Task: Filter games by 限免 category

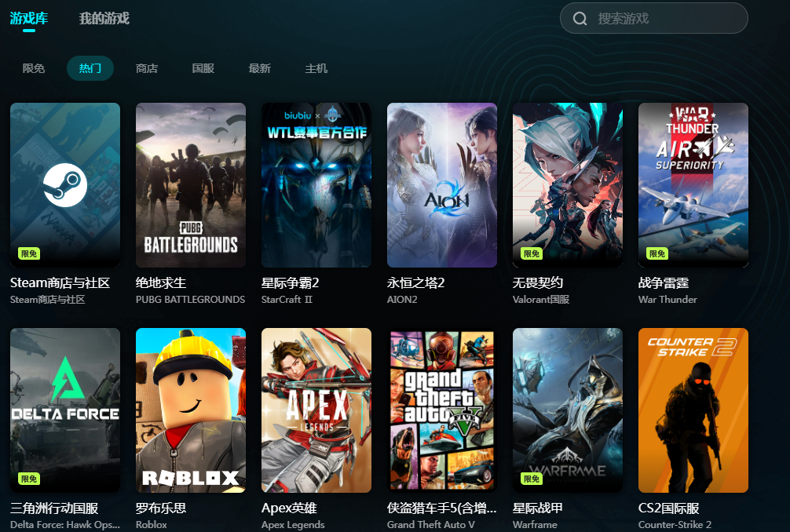Action: [x=34, y=68]
